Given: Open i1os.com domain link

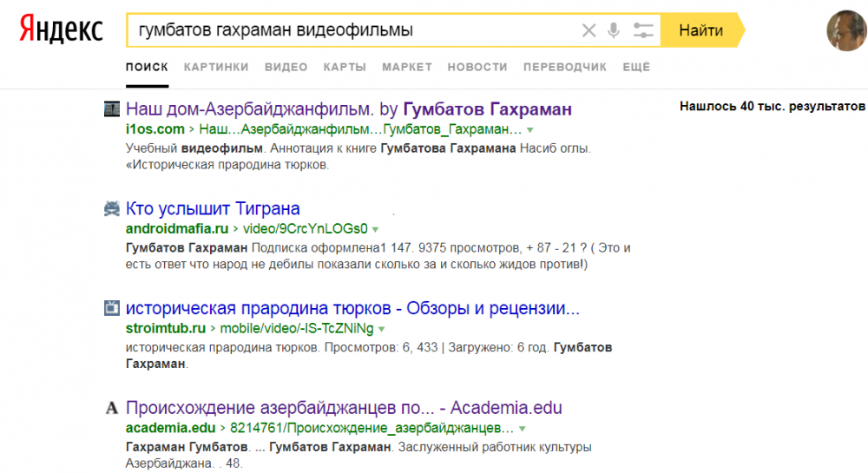Looking at the screenshot, I should click(x=155, y=129).
